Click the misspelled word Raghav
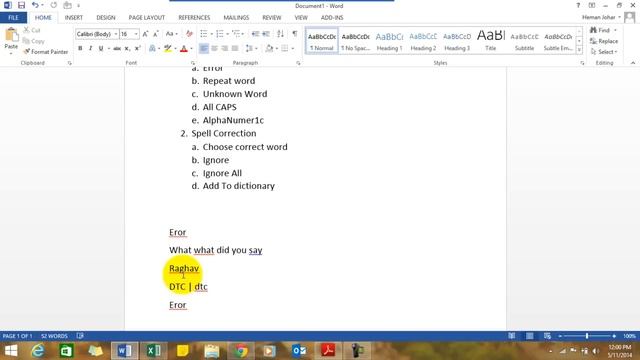Image resolution: width=640 pixels, height=360 pixels. point(184,268)
